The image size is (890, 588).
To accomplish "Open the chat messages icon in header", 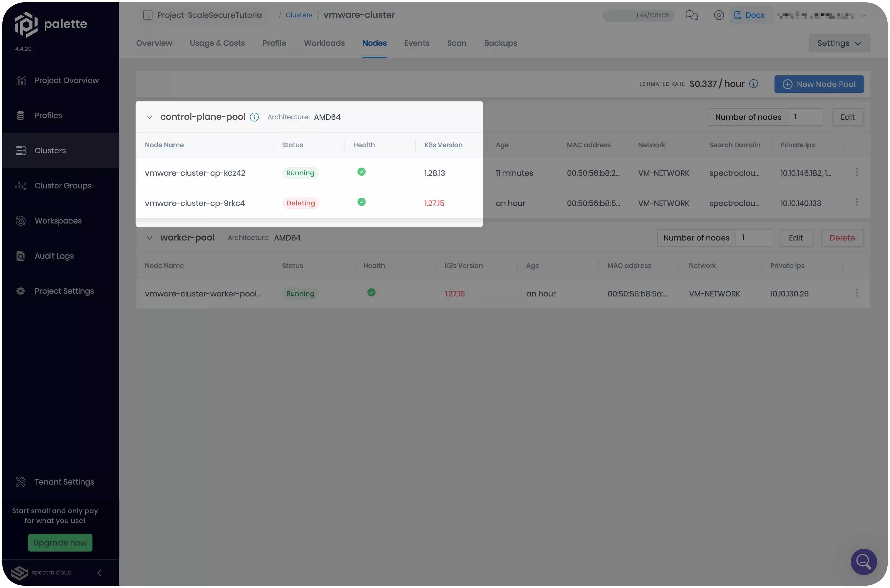I will coord(691,15).
